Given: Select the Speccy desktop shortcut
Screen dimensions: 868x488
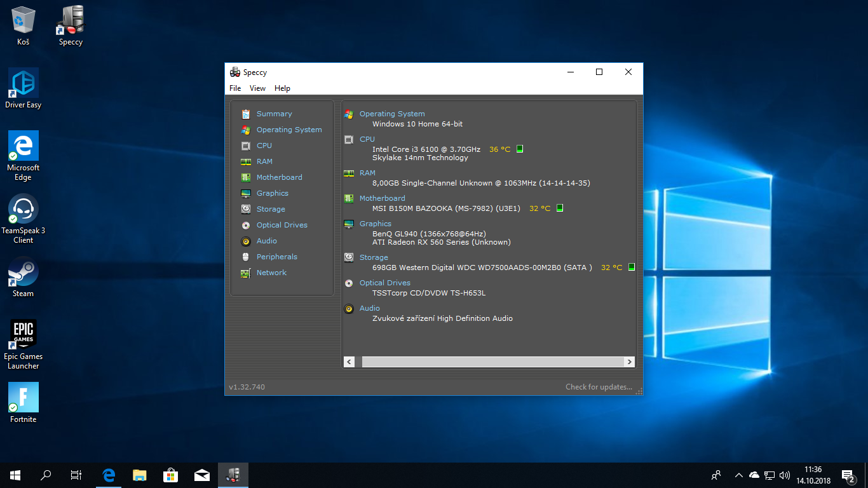Looking at the screenshot, I should pos(71,26).
